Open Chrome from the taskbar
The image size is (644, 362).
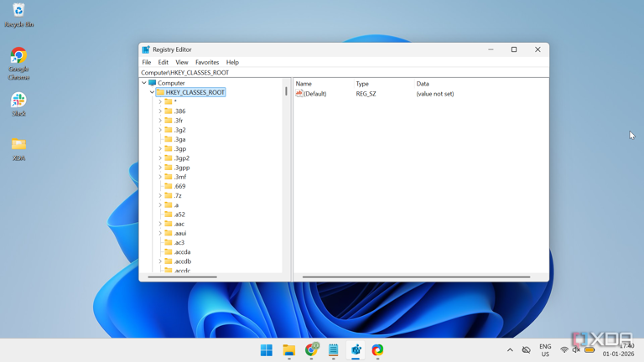coord(311,350)
